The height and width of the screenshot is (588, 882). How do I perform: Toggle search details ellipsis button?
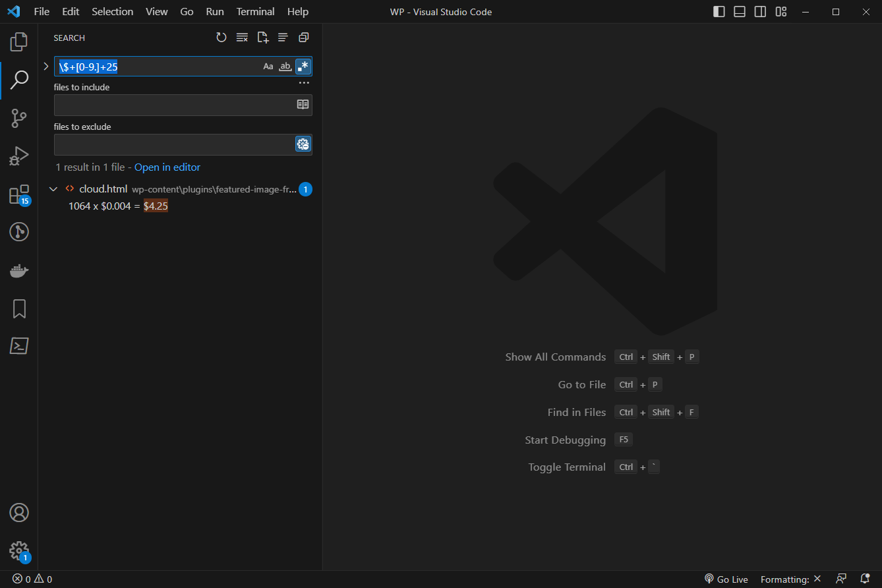pos(304,83)
